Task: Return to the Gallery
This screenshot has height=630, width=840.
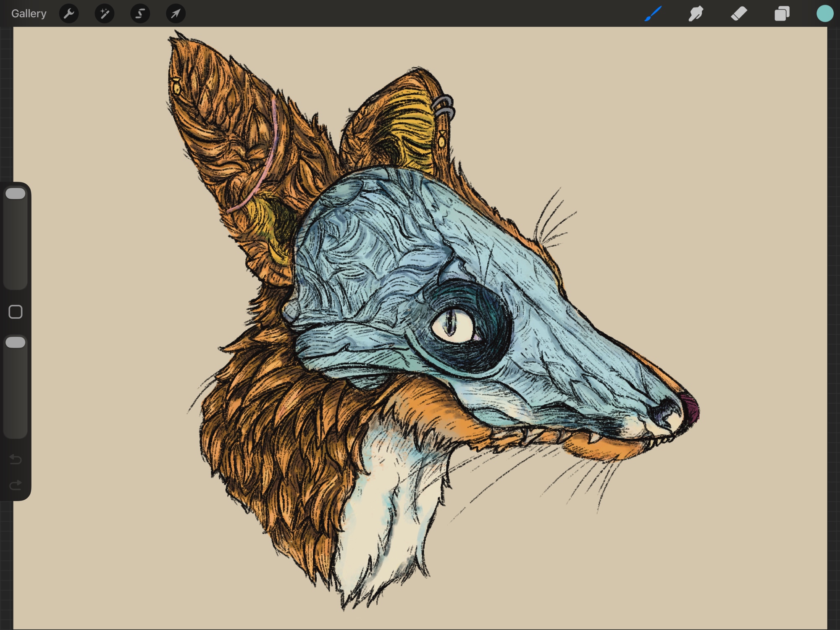Action: tap(29, 13)
